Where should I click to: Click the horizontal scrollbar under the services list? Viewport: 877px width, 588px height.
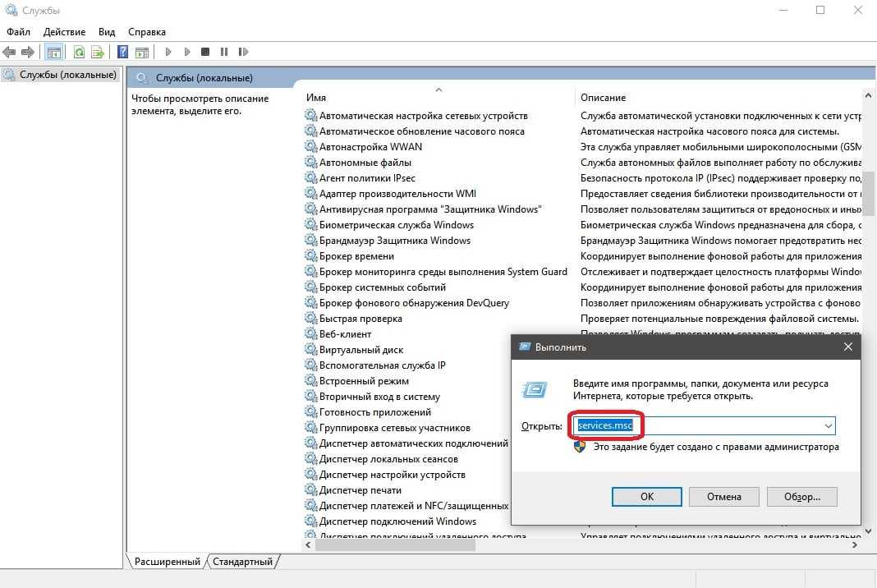tap(395, 544)
